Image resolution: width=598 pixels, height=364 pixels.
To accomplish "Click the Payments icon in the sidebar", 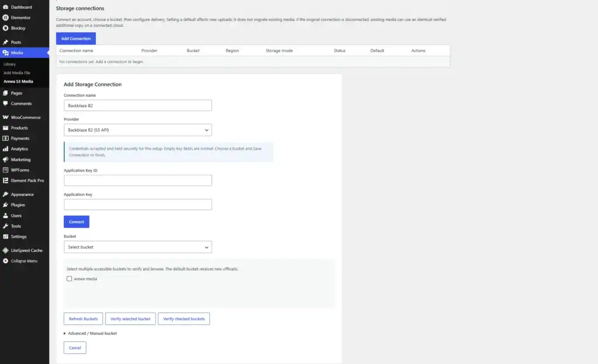I will point(5,138).
